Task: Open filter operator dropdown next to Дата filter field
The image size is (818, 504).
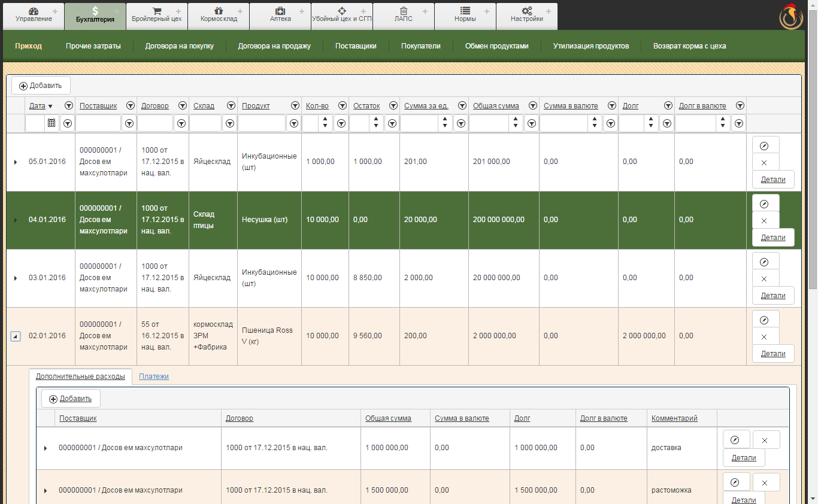Action: (68, 123)
